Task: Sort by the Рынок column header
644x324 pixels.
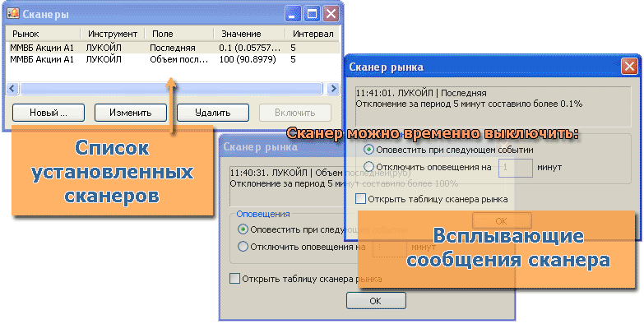Action: 43,34
